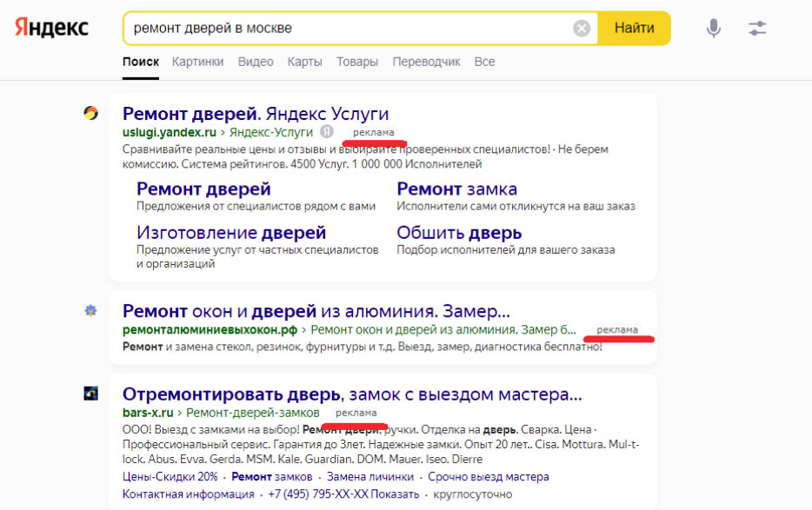
Task: Click the Яндекс Услуги favicon
Action: click(90, 113)
